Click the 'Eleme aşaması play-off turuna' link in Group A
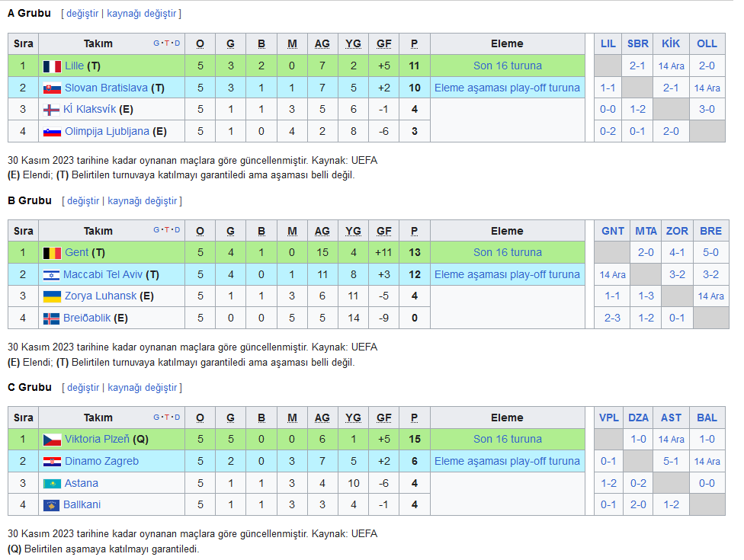This screenshot has height=560, width=744. point(507,88)
